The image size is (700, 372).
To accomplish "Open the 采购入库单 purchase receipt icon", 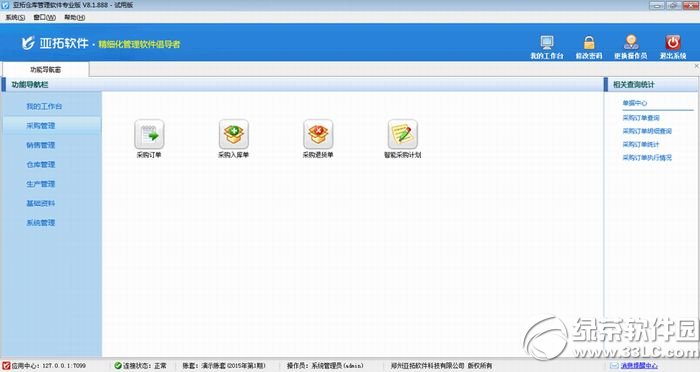I will pyautogui.click(x=233, y=134).
